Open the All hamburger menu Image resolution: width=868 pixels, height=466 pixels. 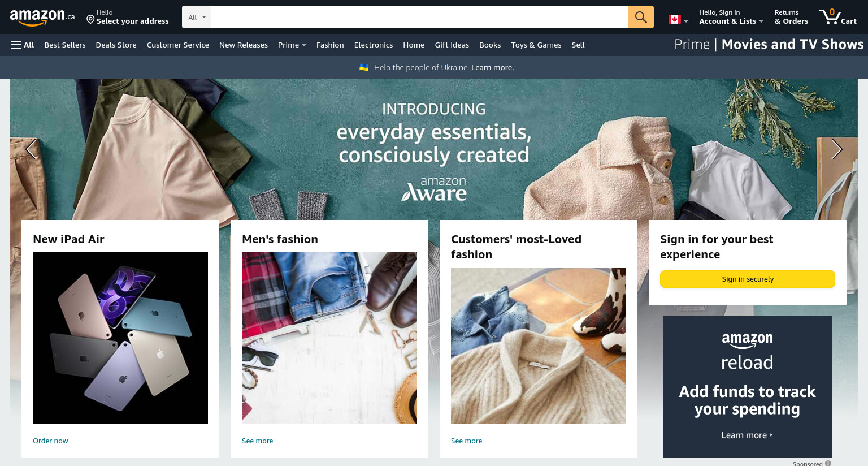click(x=23, y=45)
